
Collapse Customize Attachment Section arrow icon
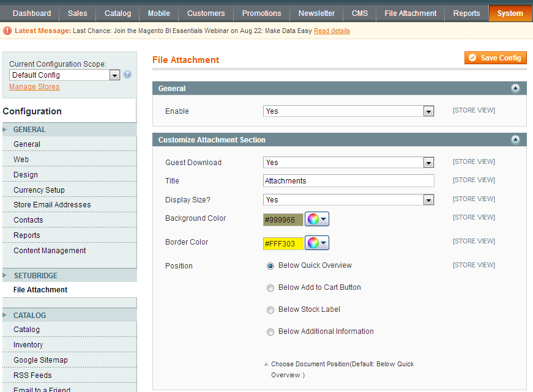pyautogui.click(x=515, y=140)
